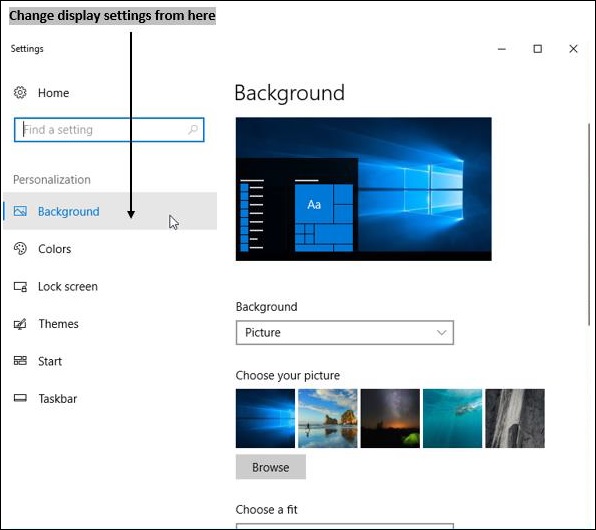Click the Themes brush icon
The image size is (596, 530).
[x=20, y=324]
